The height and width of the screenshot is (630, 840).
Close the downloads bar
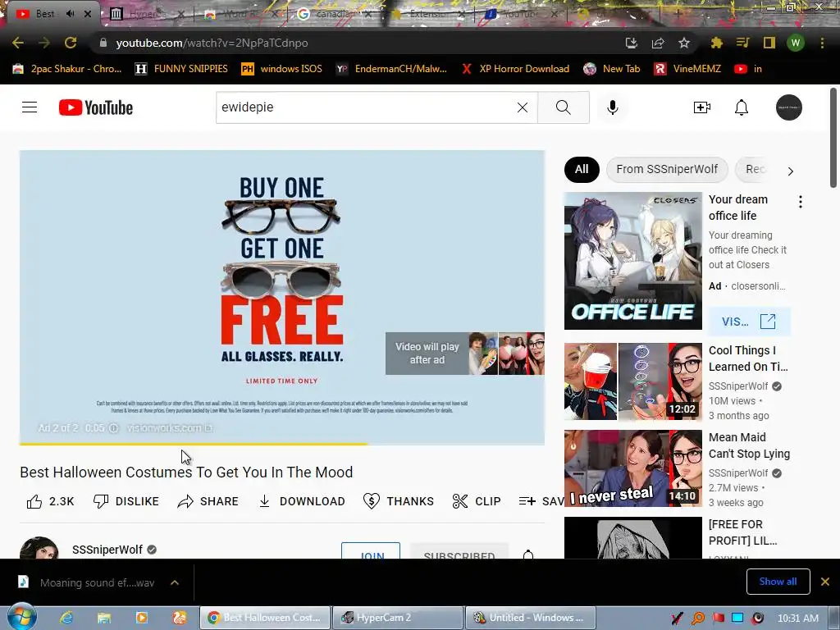825,582
